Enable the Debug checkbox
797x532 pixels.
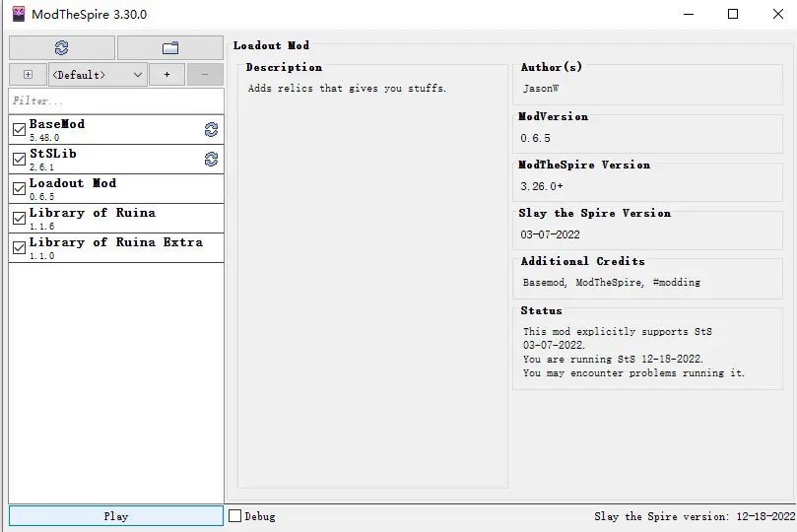235,516
